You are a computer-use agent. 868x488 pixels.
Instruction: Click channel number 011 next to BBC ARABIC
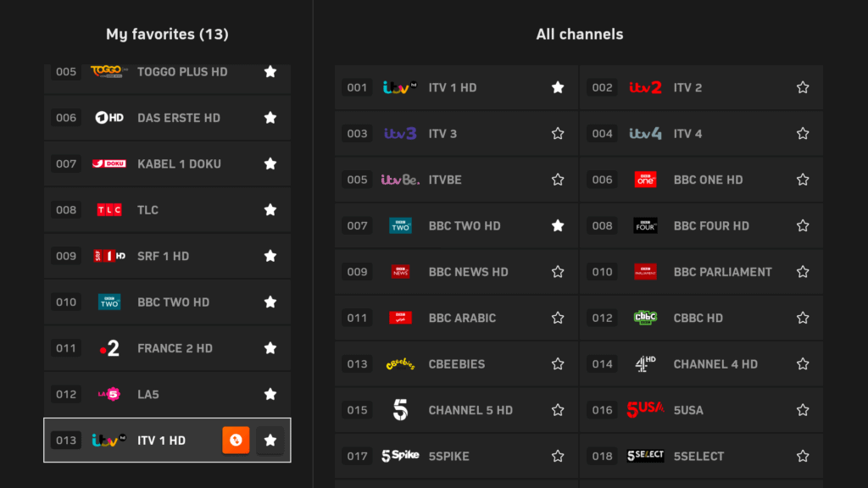357,319
